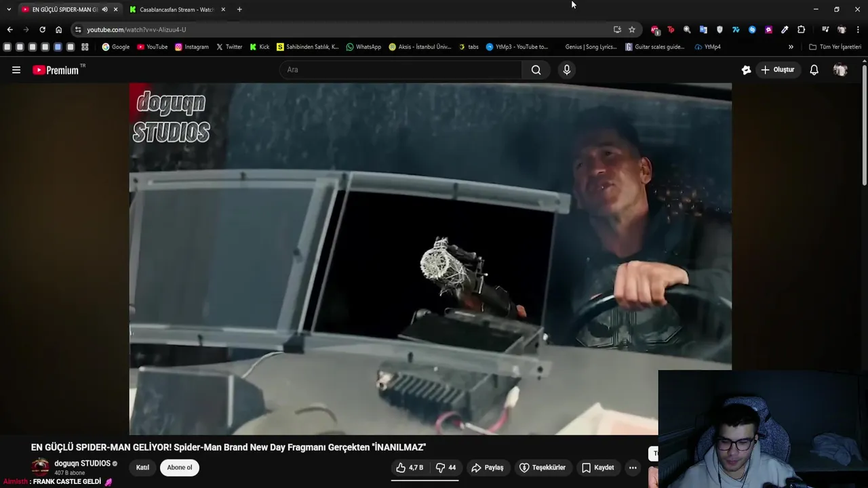
Task: Open the YouTube account avatar menu
Action: tap(840, 70)
